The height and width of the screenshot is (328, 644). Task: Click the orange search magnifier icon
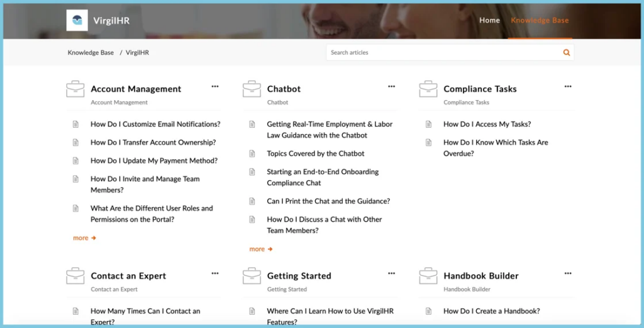click(x=567, y=53)
